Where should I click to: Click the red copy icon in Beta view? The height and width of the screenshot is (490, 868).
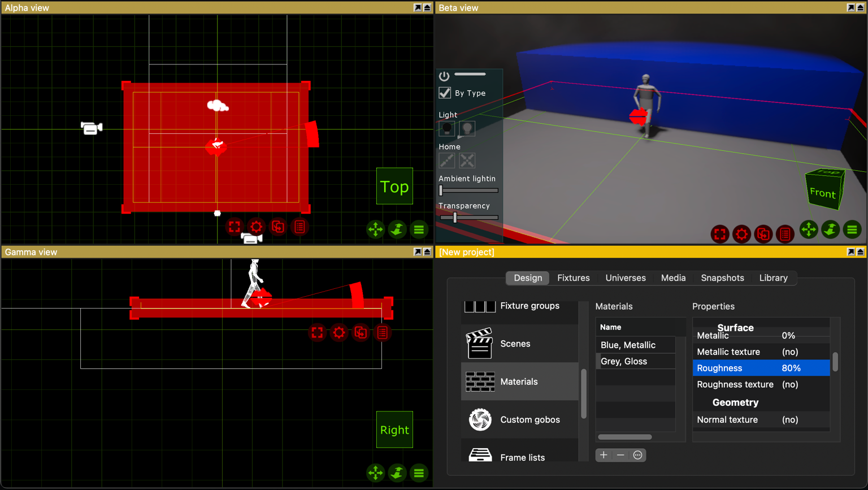[763, 233]
